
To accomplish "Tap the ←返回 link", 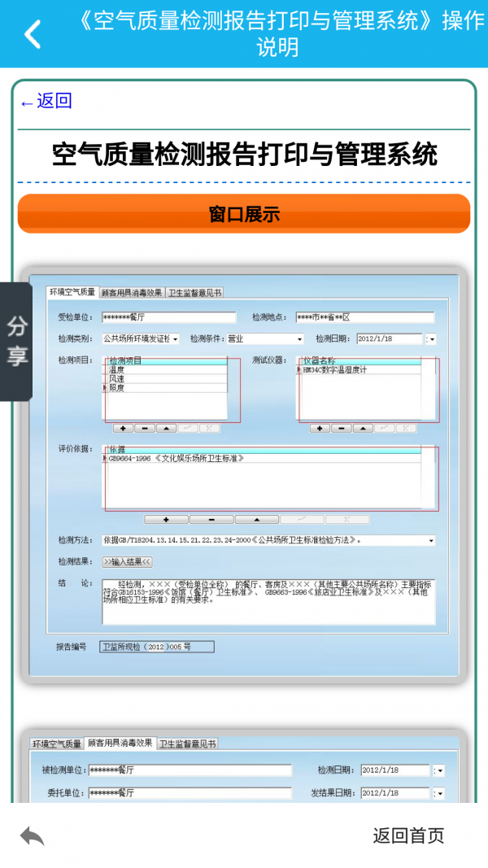I will coord(46,102).
